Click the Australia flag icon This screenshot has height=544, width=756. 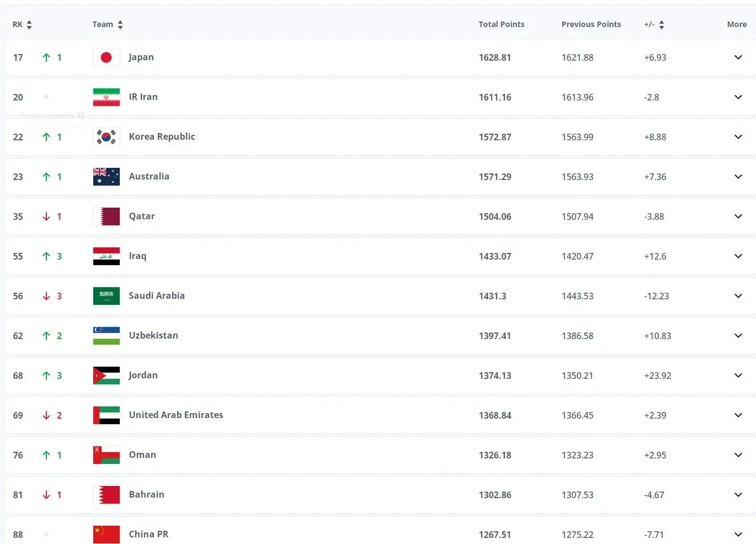pos(107,177)
